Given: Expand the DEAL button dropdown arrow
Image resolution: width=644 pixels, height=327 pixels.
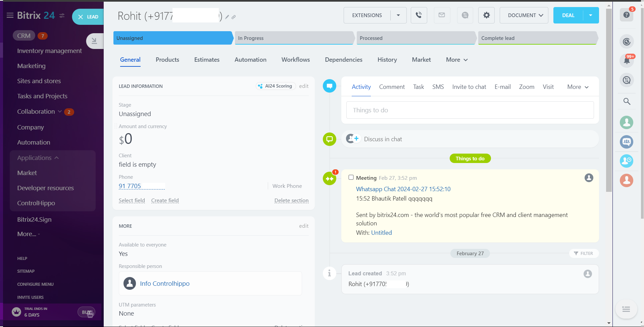Looking at the screenshot, I should pyautogui.click(x=591, y=15).
